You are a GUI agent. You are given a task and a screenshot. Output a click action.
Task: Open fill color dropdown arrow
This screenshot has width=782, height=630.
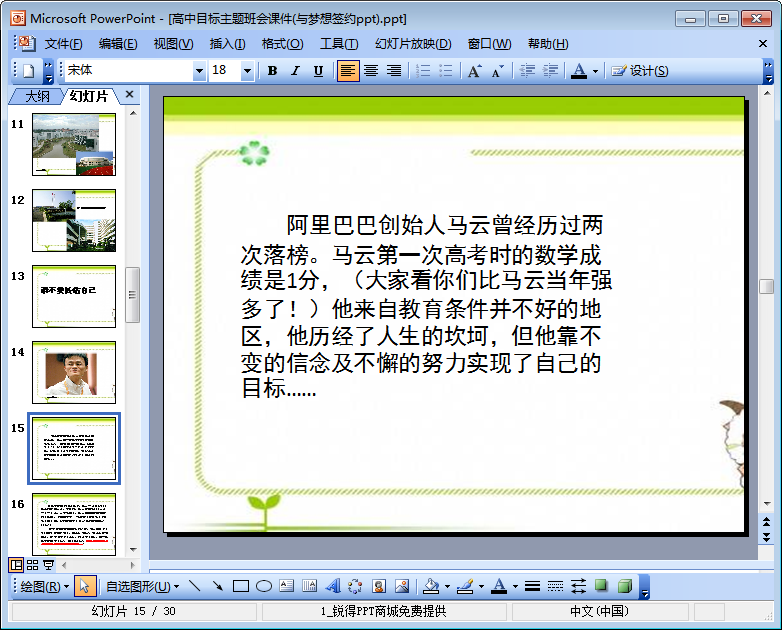[447, 587]
